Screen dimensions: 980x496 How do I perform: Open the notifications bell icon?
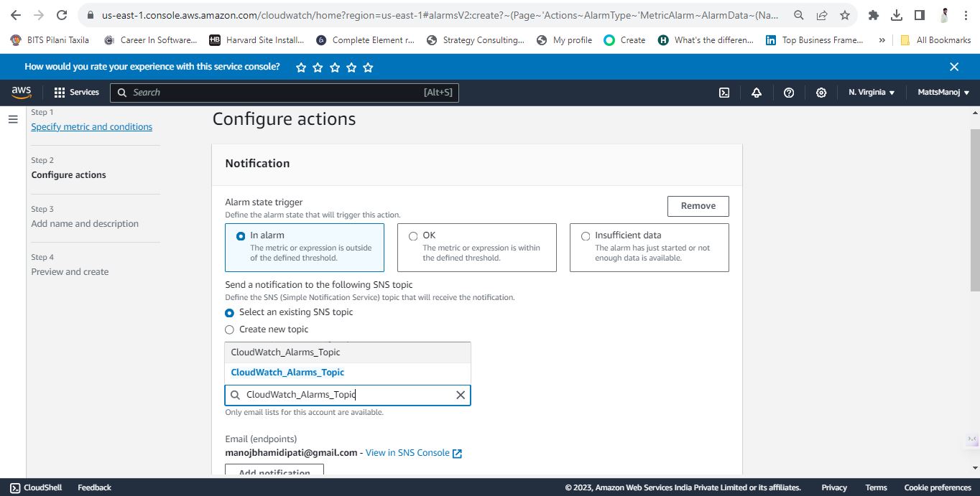(757, 93)
